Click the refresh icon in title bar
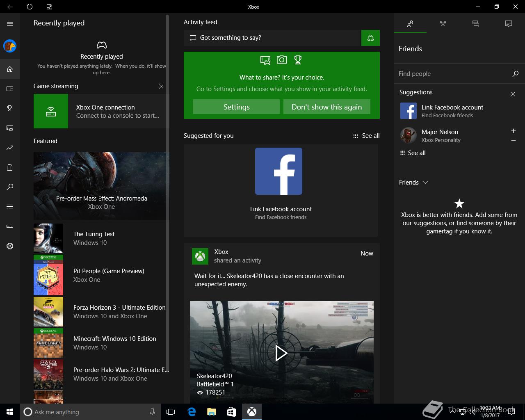 pos(30,7)
